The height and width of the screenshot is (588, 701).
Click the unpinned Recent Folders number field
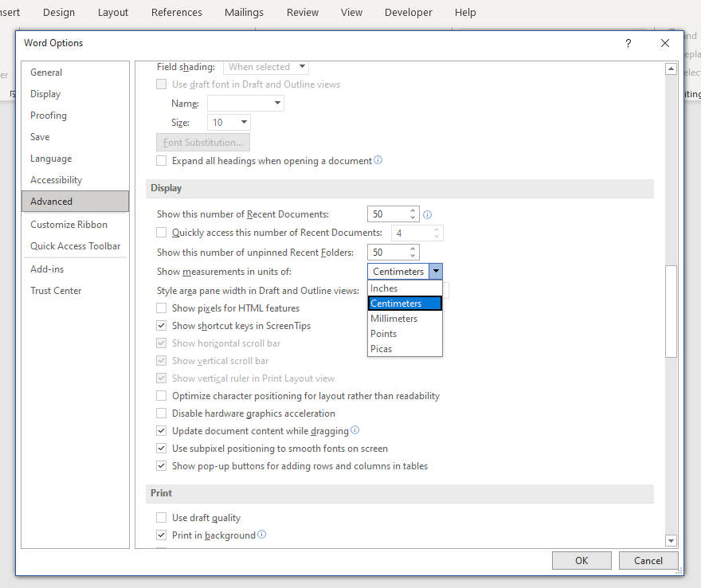point(388,253)
